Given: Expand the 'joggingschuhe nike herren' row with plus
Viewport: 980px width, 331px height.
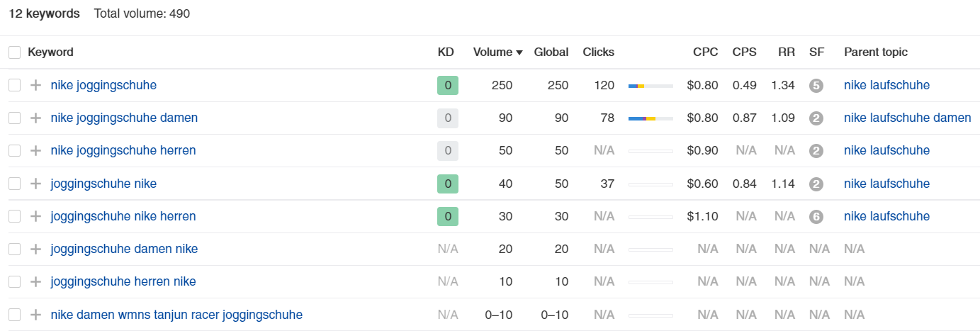Looking at the screenshot, I should tap(36, 216).
